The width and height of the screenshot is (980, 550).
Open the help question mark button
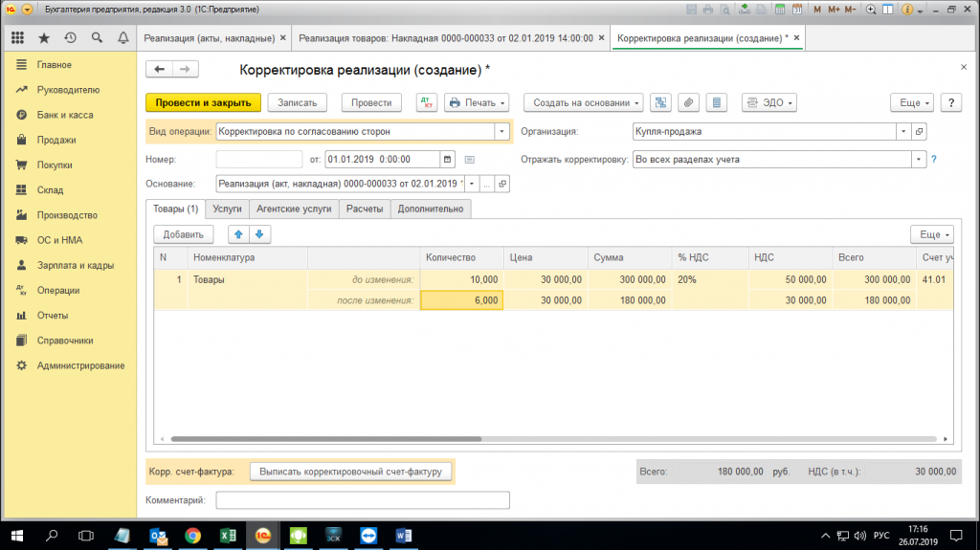[950, 102]
